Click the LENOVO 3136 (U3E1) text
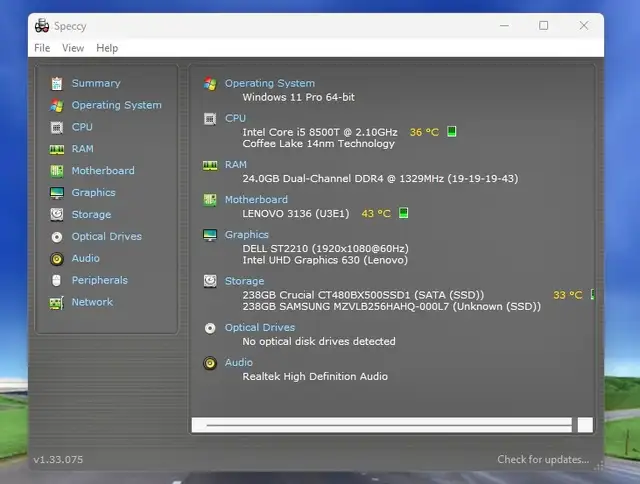This screenshot has height=484, width=640. 296,213
